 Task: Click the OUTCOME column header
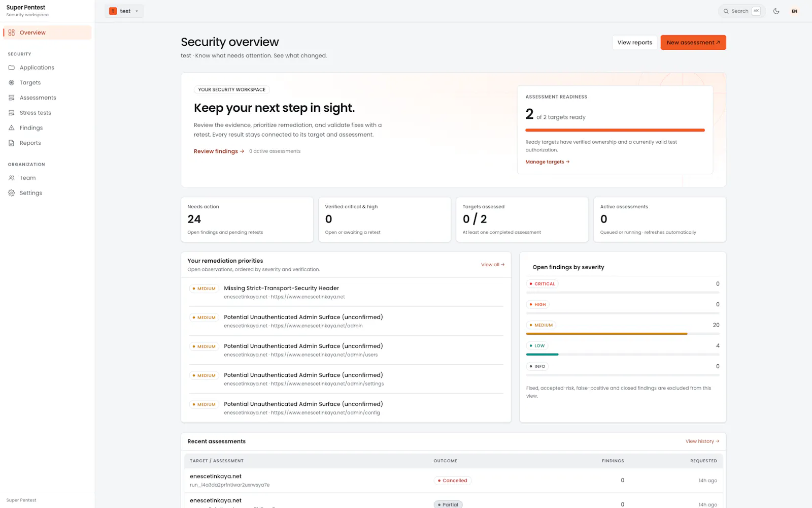tap(445, 461)
